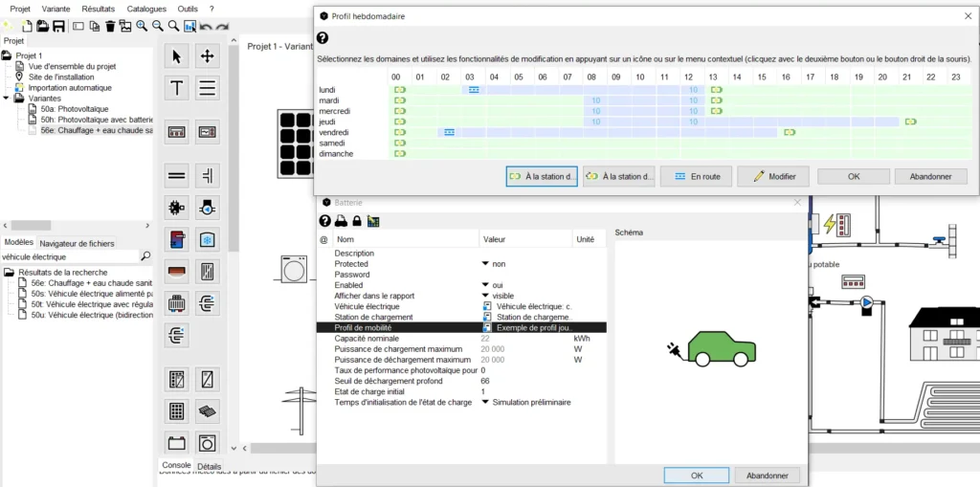Click the trash delete icon in toolbar

pyautogui.click(x=111, y=26)
